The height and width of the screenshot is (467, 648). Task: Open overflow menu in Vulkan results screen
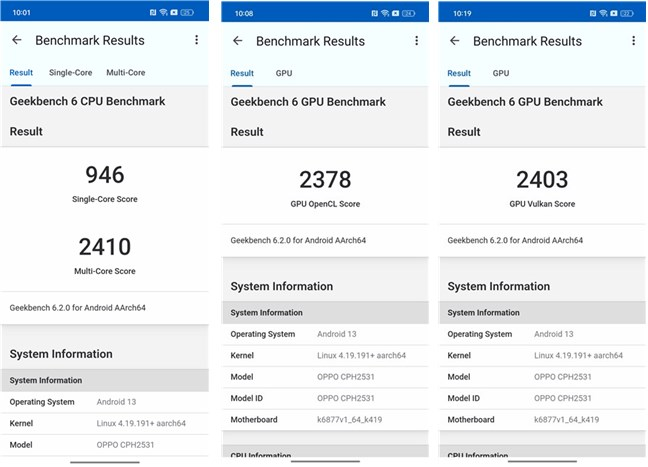point(634,41)
